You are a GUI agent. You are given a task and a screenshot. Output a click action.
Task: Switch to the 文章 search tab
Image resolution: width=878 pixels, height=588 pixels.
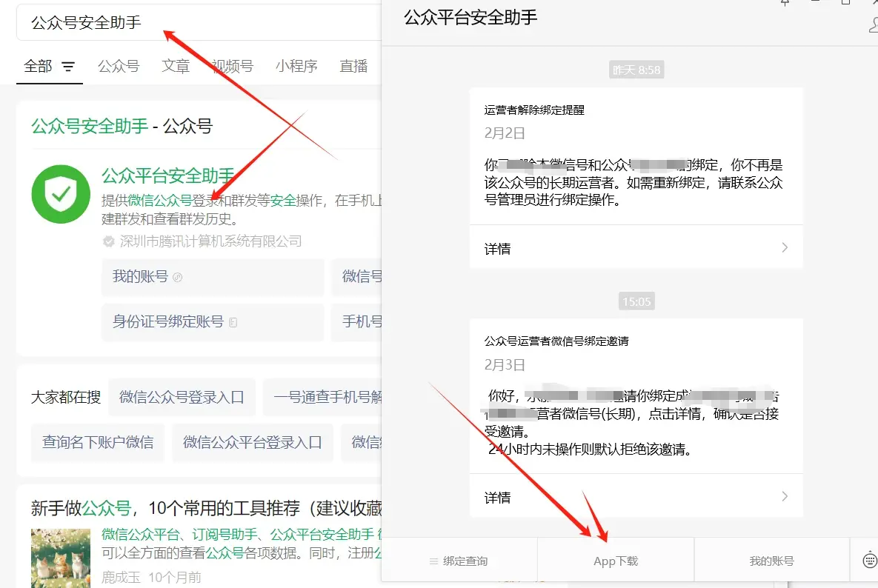(176, 66)
